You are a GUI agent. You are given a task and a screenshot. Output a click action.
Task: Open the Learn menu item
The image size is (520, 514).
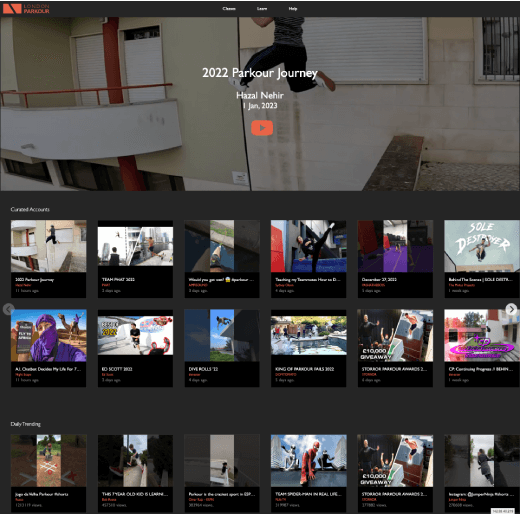[262, 9]
